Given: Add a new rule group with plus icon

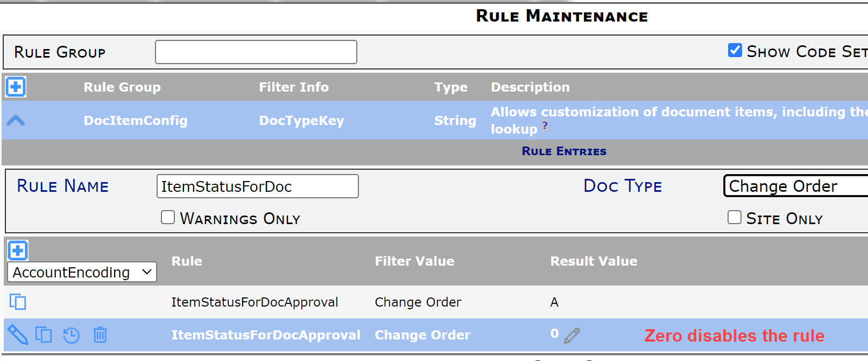Looking at the screenshot, I should [16, 87].
